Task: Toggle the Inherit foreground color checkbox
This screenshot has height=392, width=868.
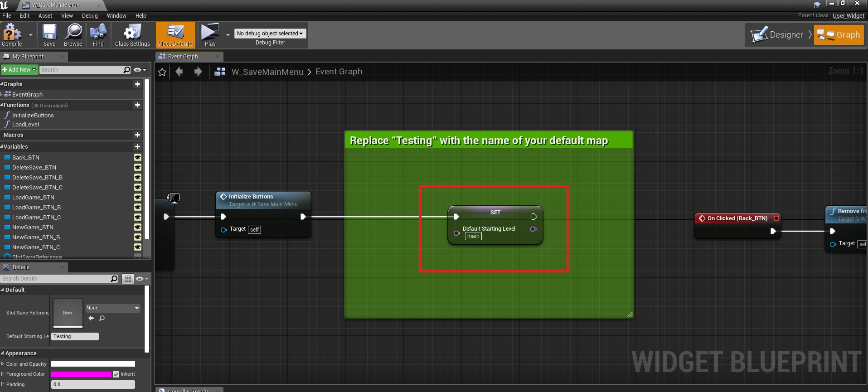Action: (116, 374)
